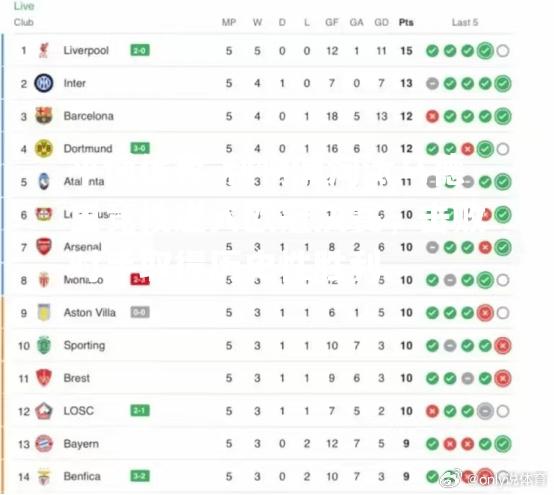Open the Benfica team name

pos(82,476)
